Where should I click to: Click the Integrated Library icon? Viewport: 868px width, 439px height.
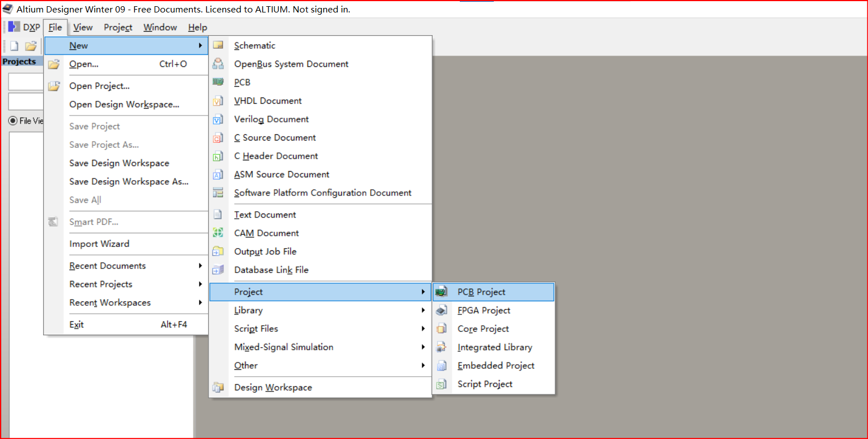coord(442,347)
